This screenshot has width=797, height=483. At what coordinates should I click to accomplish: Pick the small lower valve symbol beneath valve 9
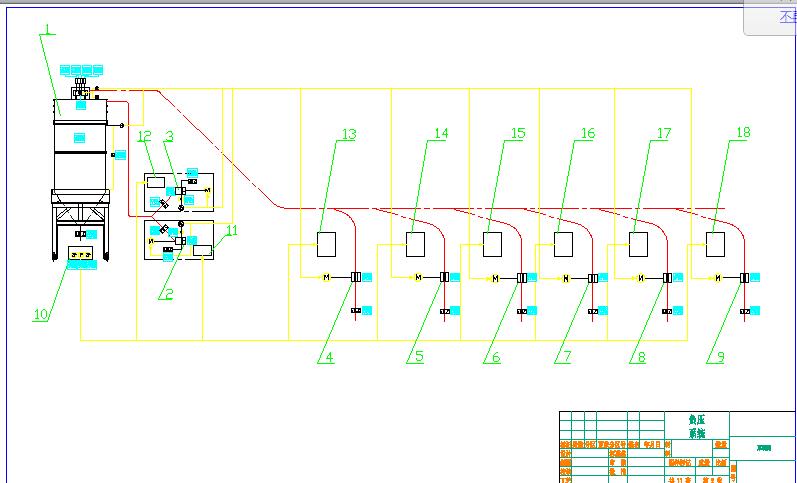[x=745, y=311]
